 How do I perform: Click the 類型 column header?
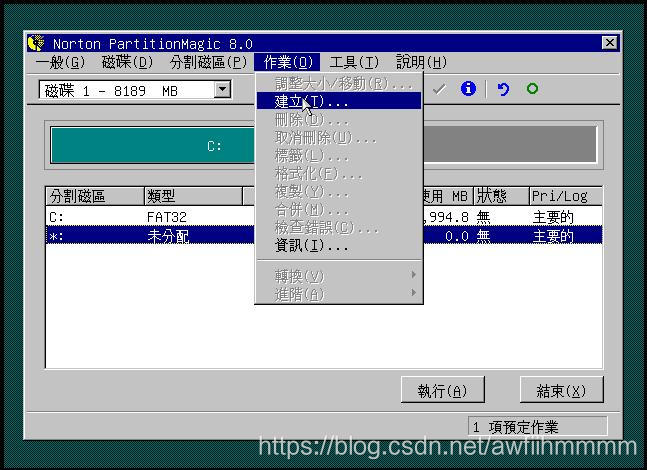(193, 196)
